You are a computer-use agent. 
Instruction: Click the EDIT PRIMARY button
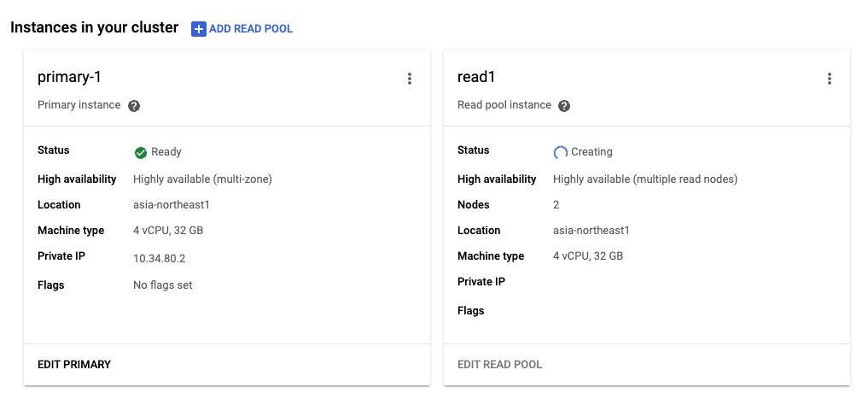(74, 365)
